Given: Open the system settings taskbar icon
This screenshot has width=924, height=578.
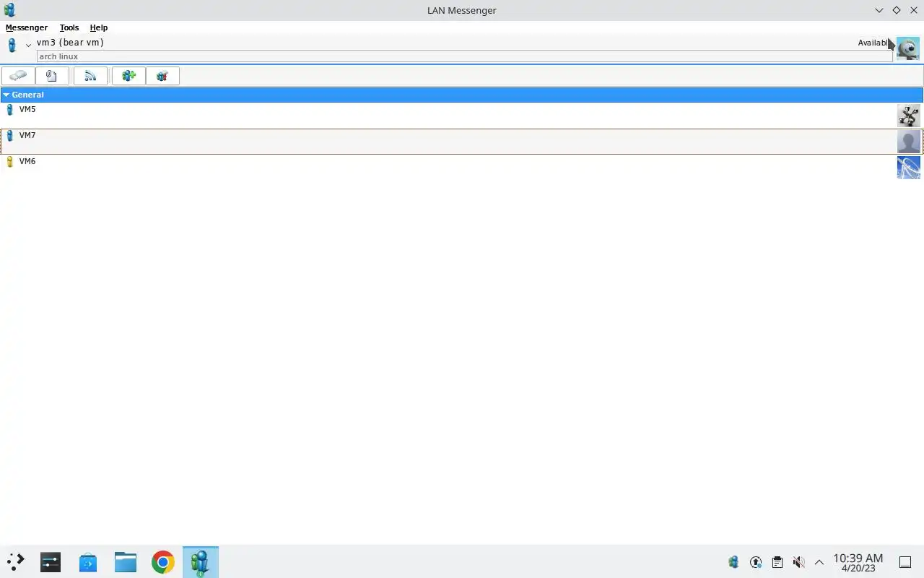Looking at the screenshot, I should pyautogui.click(x=51, y=562).
